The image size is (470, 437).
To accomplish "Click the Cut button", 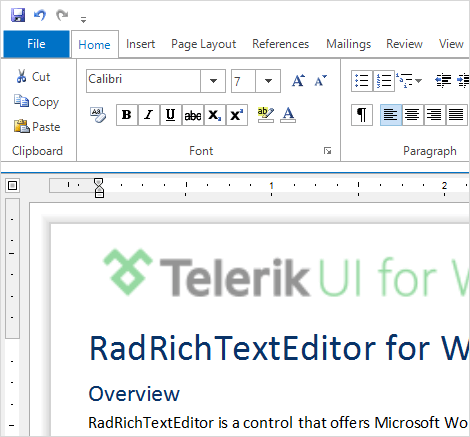I will [33, 77].
